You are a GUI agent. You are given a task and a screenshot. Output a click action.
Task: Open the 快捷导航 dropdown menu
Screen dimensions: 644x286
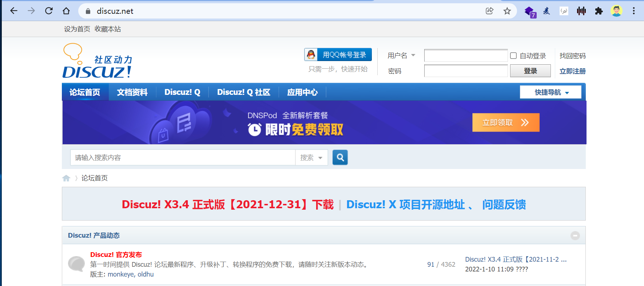coord(550,92)
